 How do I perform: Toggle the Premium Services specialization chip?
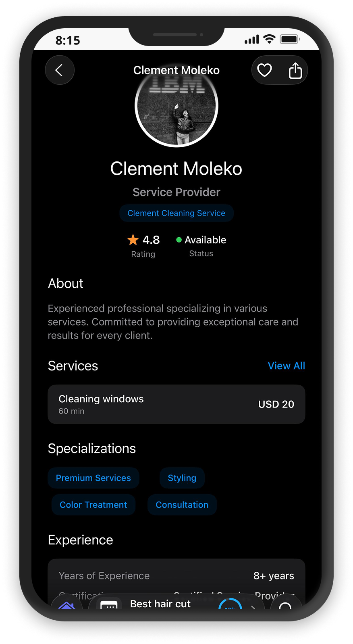93,478
